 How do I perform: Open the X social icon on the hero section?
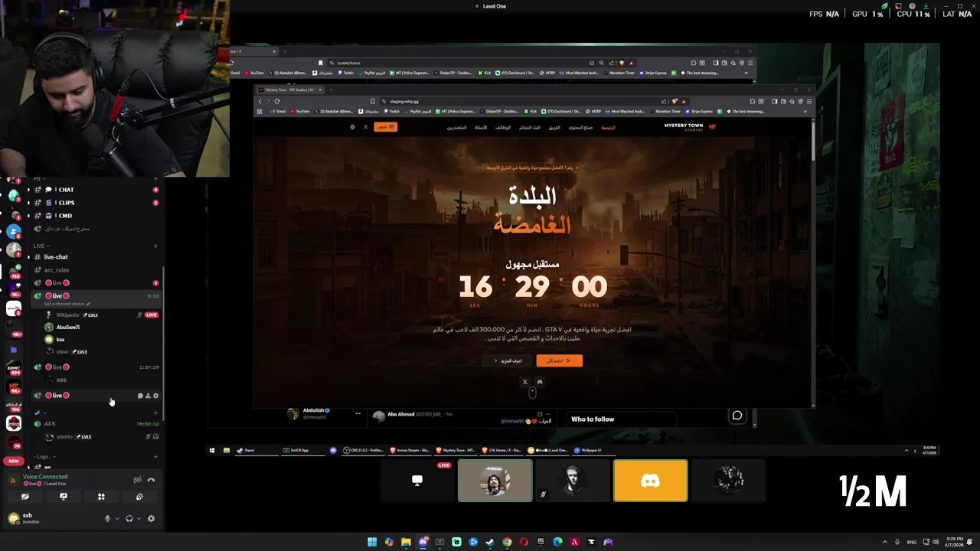(525, 382)
